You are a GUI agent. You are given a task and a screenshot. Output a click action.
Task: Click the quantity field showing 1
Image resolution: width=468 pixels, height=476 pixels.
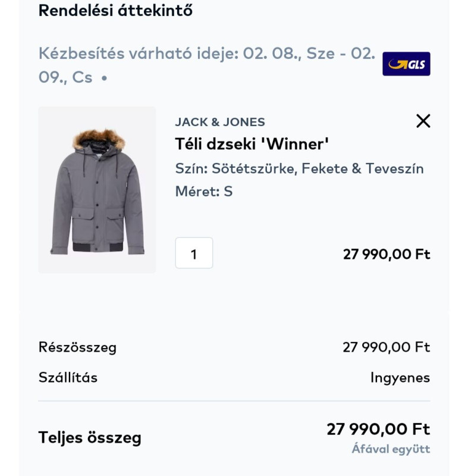click(194, 253)
